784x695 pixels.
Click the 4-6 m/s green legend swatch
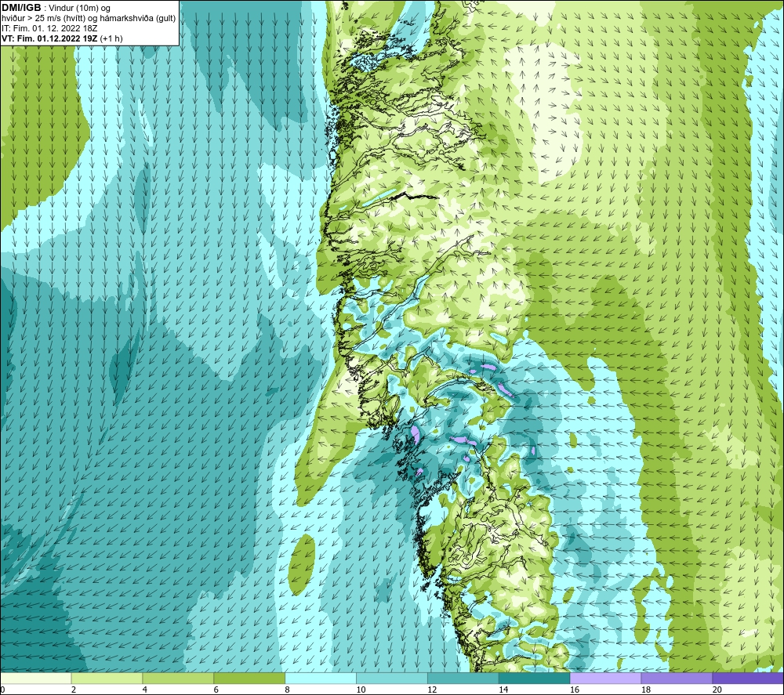click(x=178, y=678)
